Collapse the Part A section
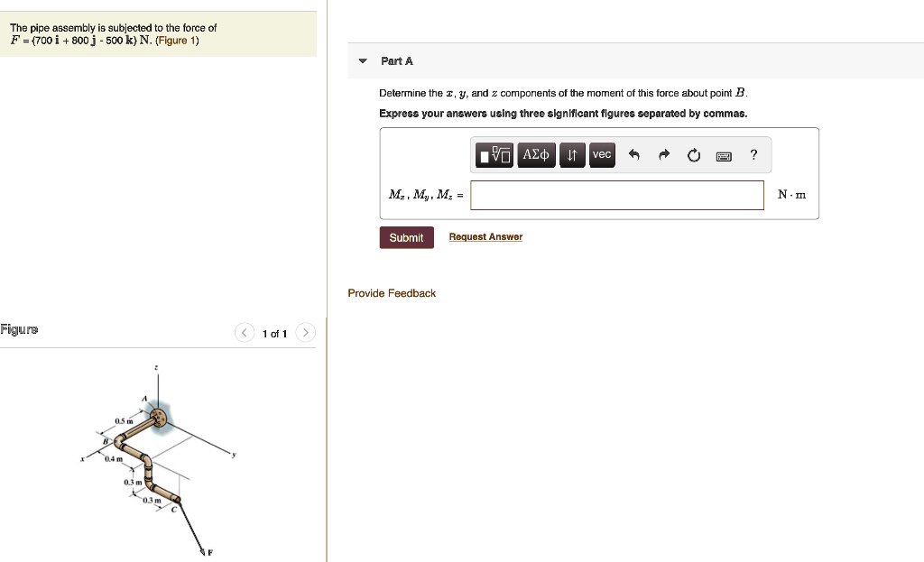The height and width of the screenshot is (562, 924). pyautogui.click(x=362, y=60)
